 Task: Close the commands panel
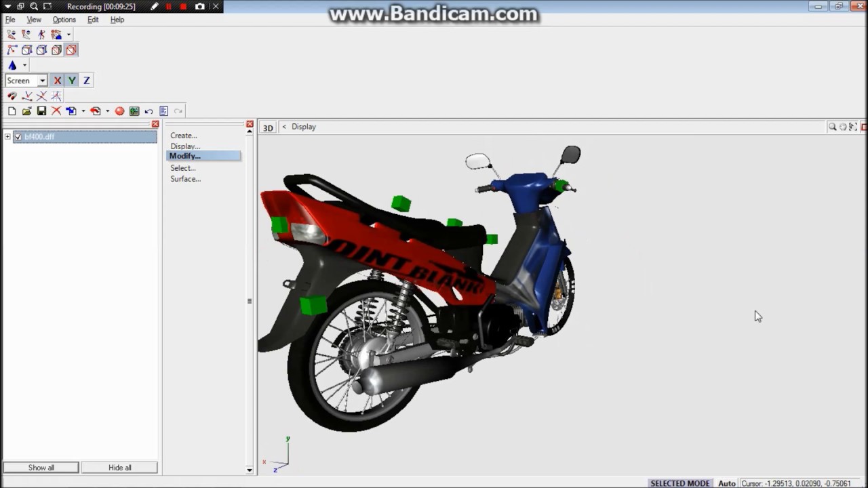click(250, 124)
